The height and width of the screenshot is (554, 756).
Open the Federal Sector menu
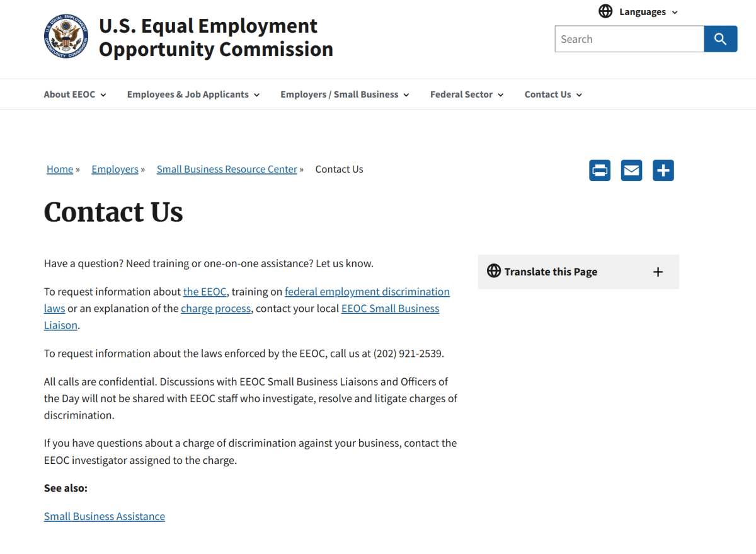pos(467,95)
